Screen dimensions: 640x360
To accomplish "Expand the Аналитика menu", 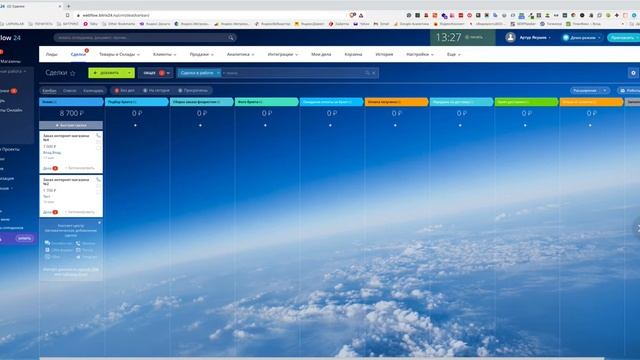I will (240, 54).
